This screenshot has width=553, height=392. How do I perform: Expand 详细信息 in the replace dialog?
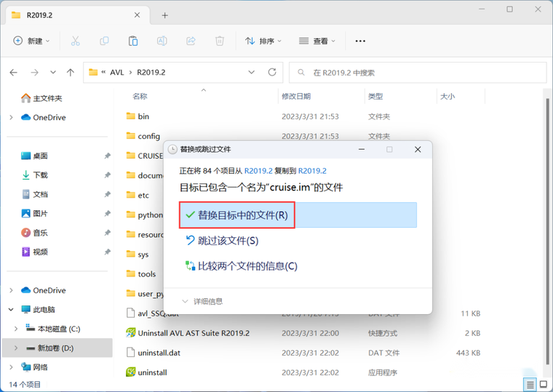(202, 301)
